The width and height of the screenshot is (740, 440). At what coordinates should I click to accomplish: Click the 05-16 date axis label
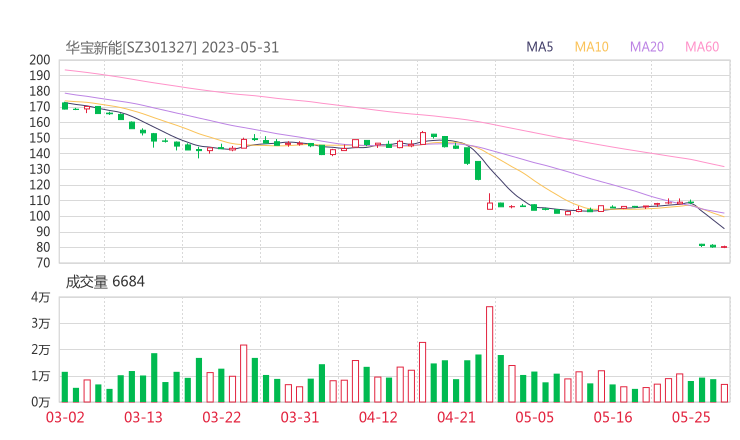coord(613,417)
